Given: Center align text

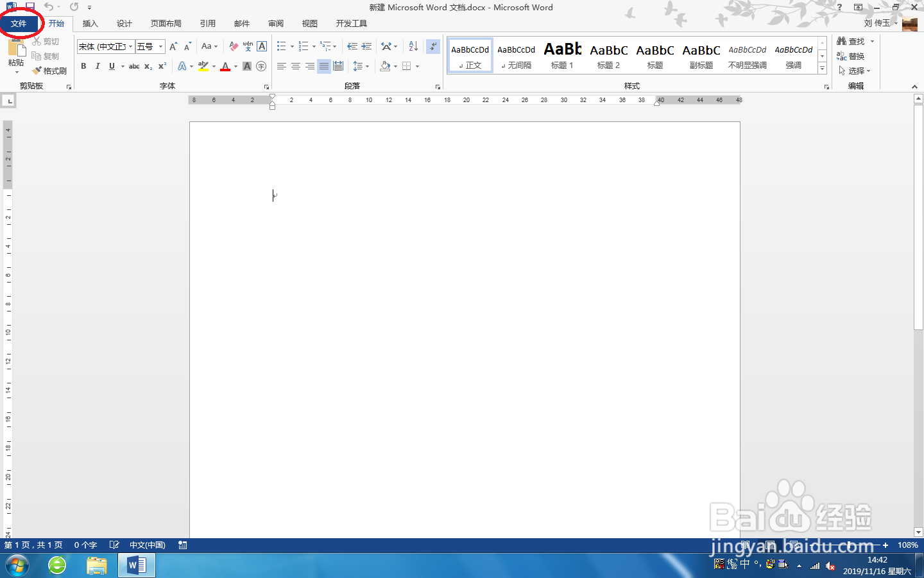Looking at the screenshot, I should (x=295, y=66).
